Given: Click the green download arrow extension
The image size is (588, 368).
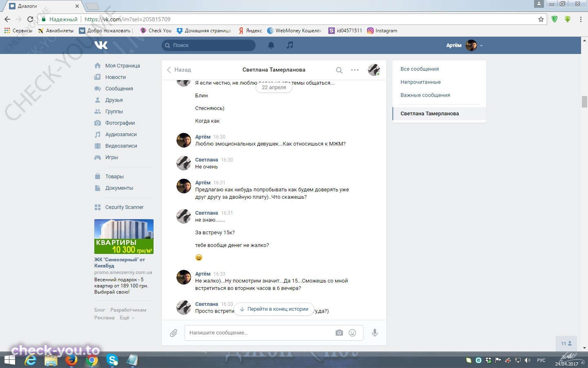Looking at the screenshot, I should pos(568,19).
